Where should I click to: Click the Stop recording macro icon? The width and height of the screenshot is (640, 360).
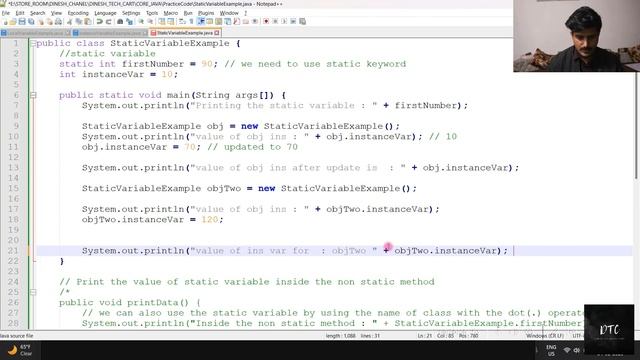click(275, 21)
